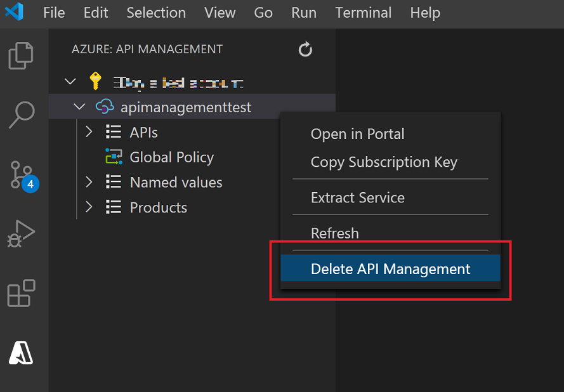Collapse the subscription node with key icon
Screen dimensions: 564x392
click(x=70, y=82)
